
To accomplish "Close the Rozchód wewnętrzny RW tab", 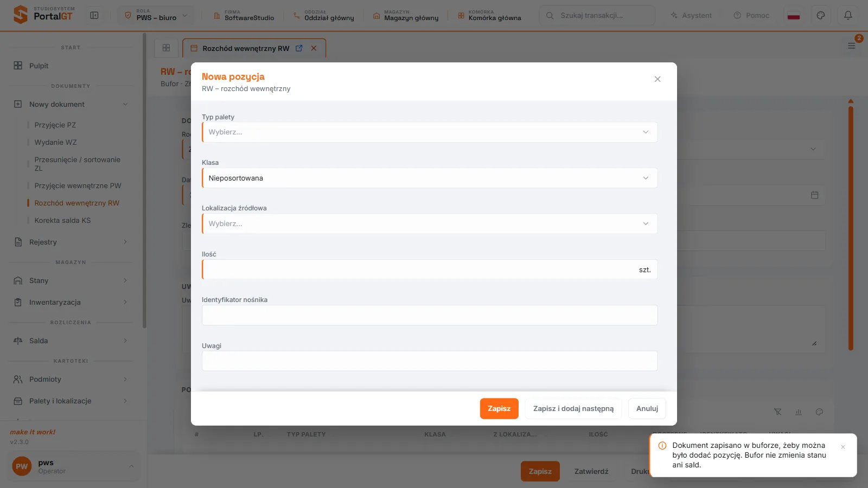I will [x=314, y=48].
